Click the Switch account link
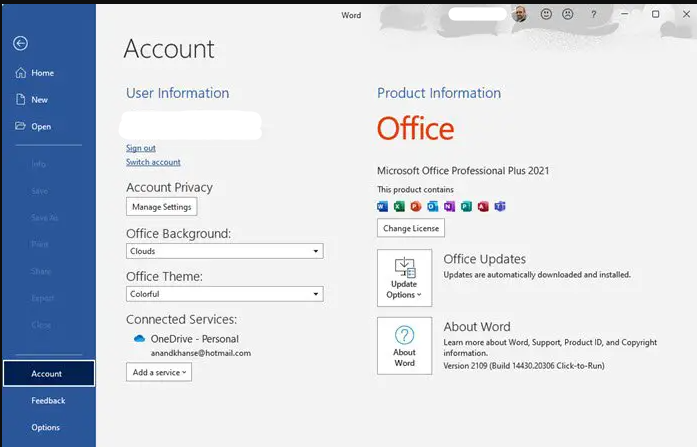Viewport: 697px width, 447px height. point(153,162)
